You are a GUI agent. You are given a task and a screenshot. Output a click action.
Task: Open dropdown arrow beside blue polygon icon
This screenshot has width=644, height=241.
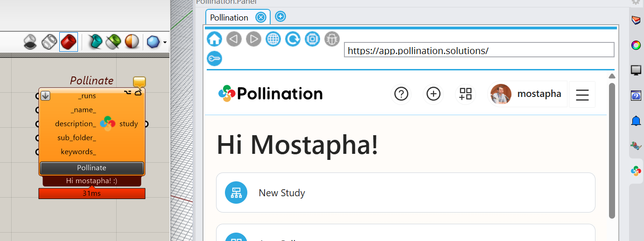tap(165, 42)
